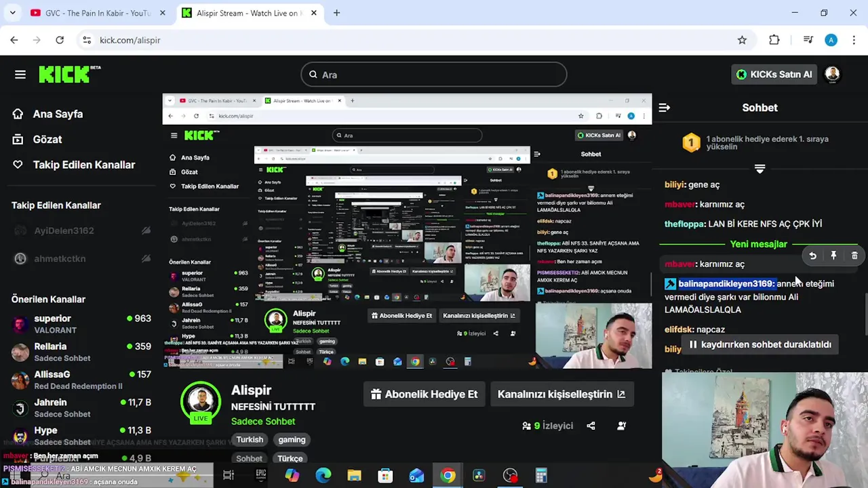Viewport: 868px width, 488px height.
Task: Close the GVC YouTube tab
Action: click(162, 13)
